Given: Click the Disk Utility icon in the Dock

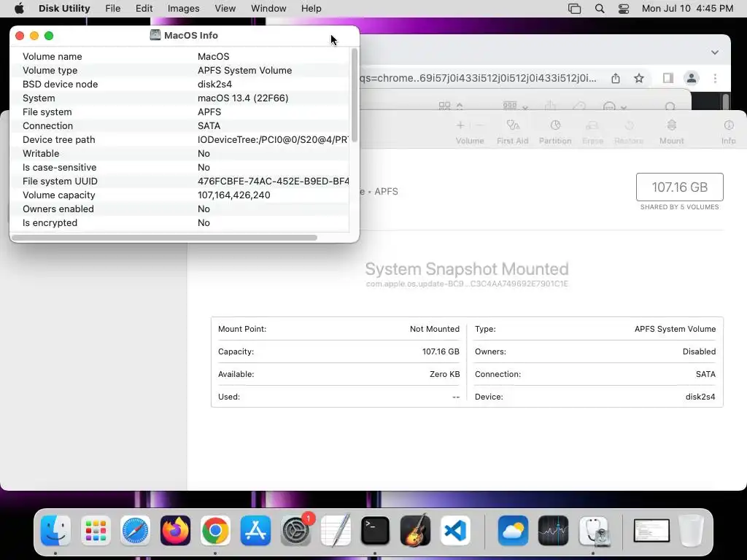Looking at the screenshot, I should click(x=594, y=531).
